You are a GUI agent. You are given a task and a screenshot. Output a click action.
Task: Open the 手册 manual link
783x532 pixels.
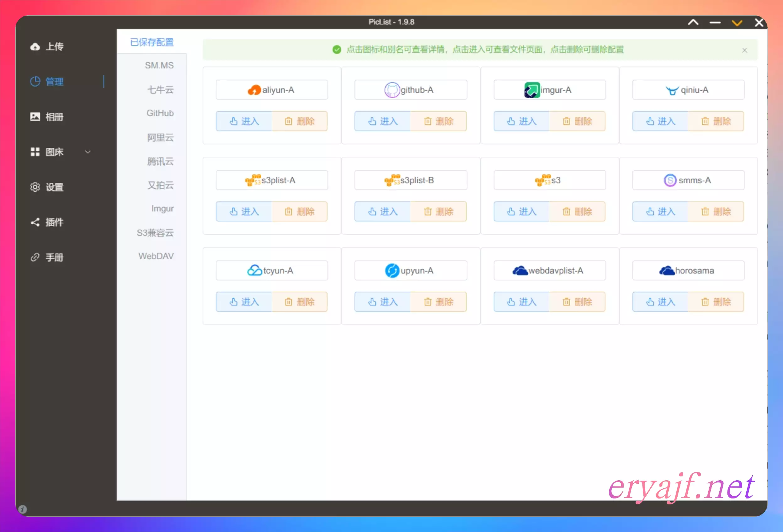[54, 258]
